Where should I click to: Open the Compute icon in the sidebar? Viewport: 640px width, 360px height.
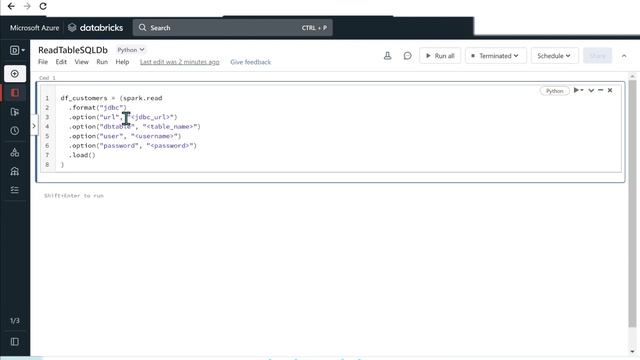point(15,171)
